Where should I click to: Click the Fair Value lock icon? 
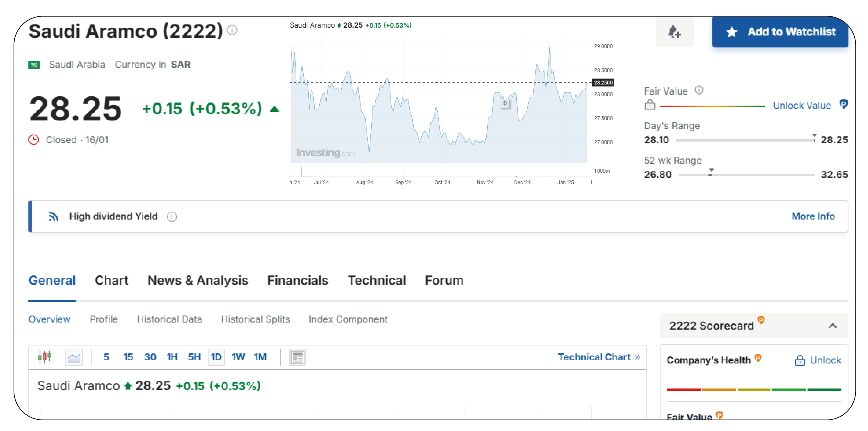pos(650,105)
